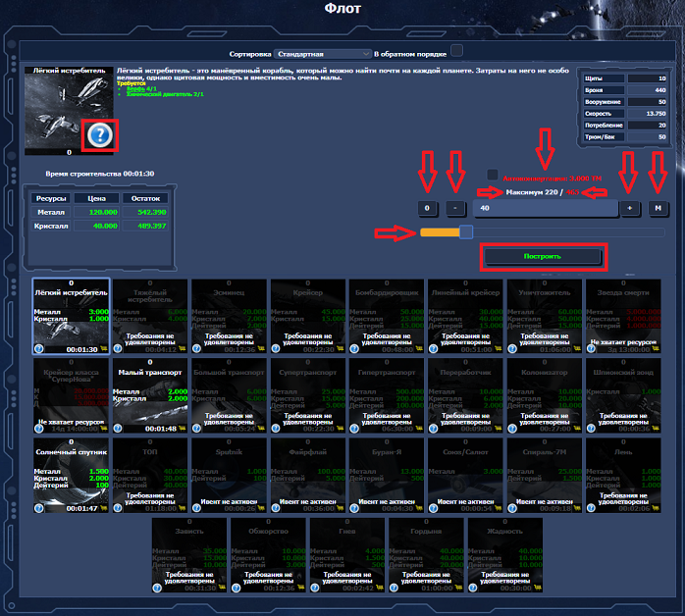Click the quantity slider handle
Screen dimensions: 685x616
point(466,232)
